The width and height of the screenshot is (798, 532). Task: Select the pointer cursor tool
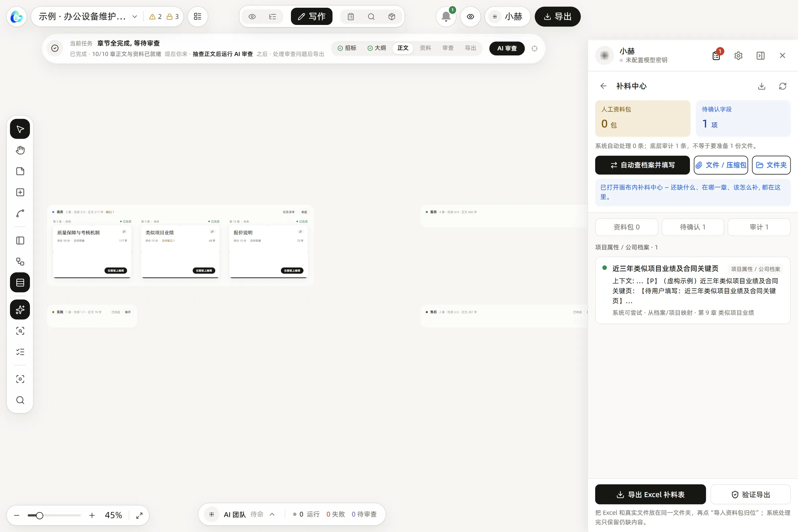(20, 129)
